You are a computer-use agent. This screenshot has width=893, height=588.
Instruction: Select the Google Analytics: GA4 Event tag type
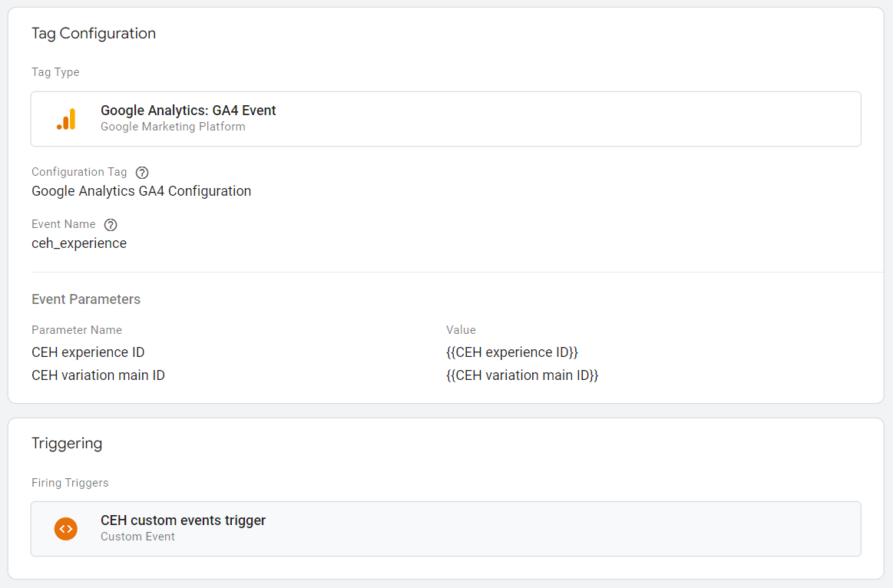pos(446,119)
